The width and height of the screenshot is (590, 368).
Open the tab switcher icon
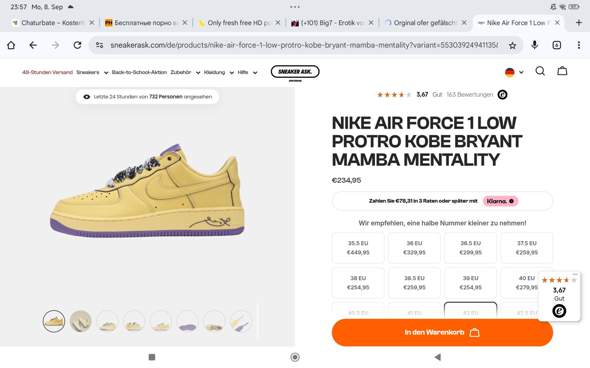[x=557, y=45]
